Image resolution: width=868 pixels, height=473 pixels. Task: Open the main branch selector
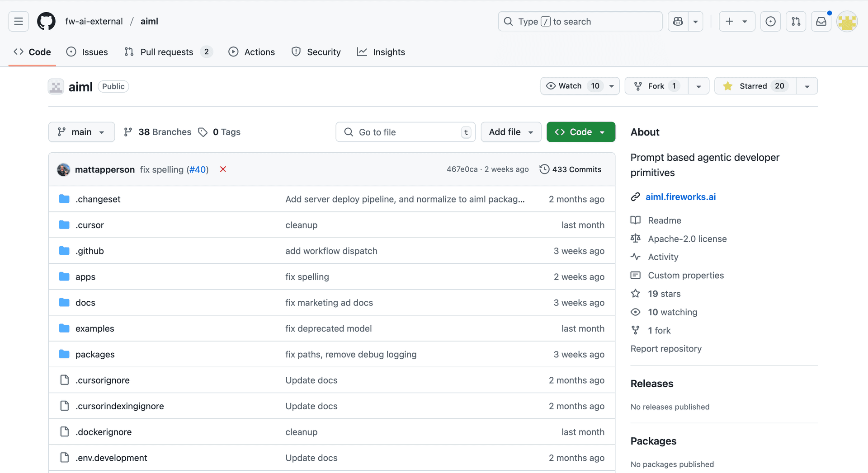(81, 132)
